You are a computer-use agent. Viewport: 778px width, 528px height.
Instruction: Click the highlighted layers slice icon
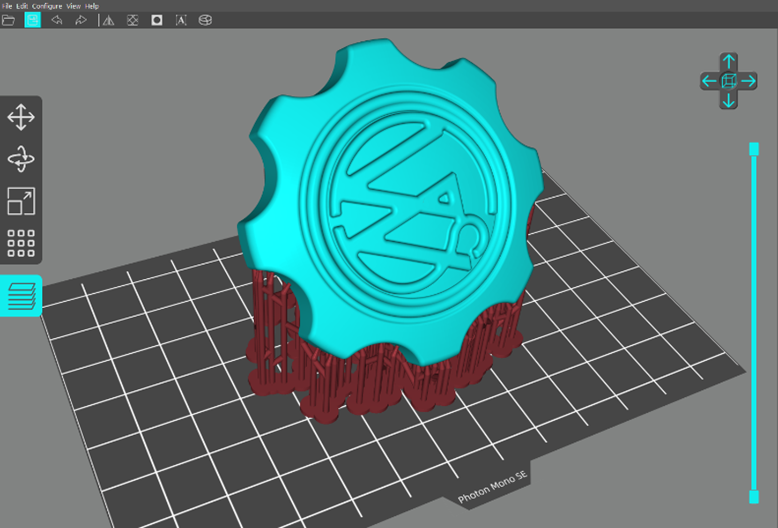point(21,296)
